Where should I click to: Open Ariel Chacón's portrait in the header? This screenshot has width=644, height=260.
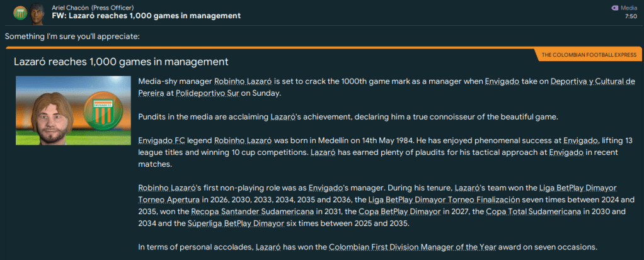click(39, 11)
